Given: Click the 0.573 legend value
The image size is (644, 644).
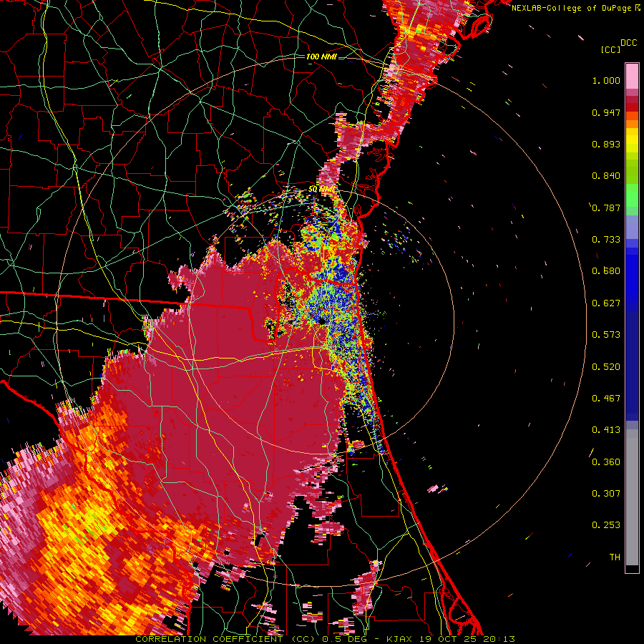Looking at the screenshot, I should 606,335.
